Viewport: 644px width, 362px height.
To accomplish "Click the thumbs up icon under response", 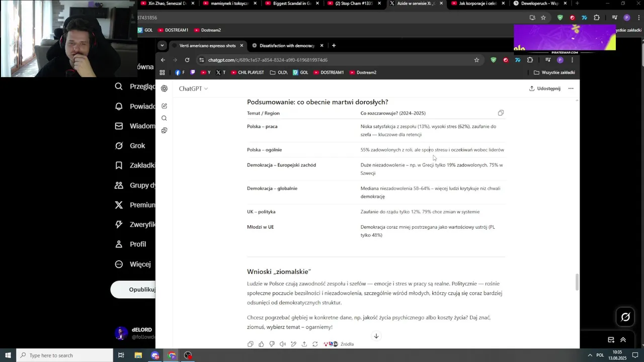I will 261,344.
